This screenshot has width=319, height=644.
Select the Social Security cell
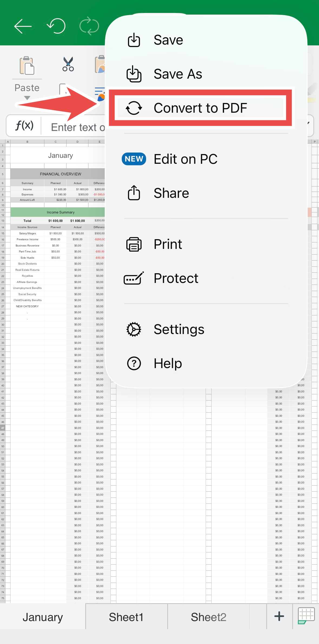[x=27, y=294]
